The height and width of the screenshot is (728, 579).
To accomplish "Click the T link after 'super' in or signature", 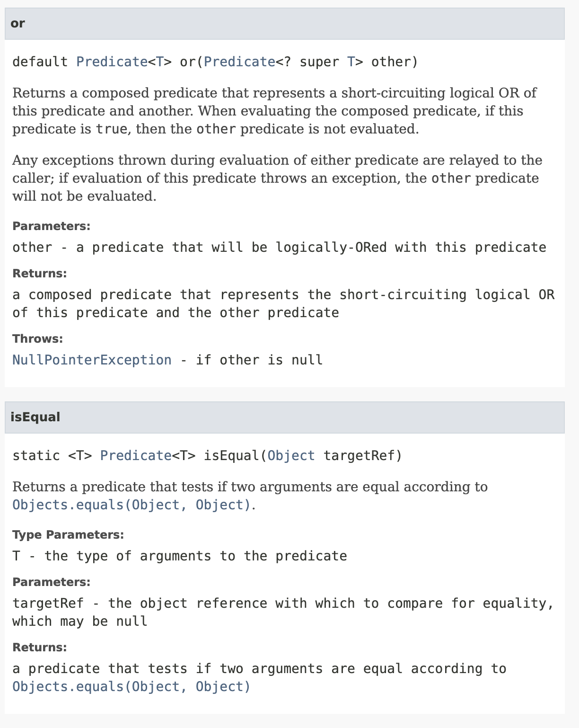I will (x=351, y=62).
